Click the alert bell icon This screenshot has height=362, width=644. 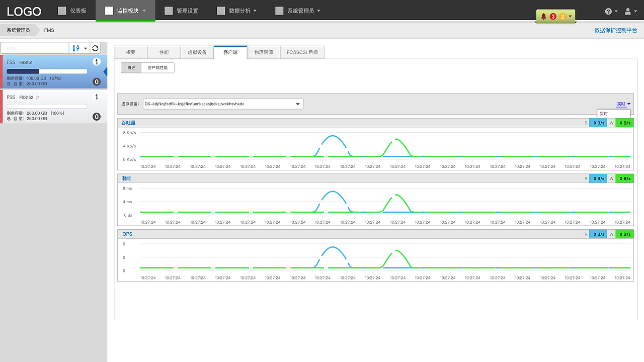[x=543, y=17]
